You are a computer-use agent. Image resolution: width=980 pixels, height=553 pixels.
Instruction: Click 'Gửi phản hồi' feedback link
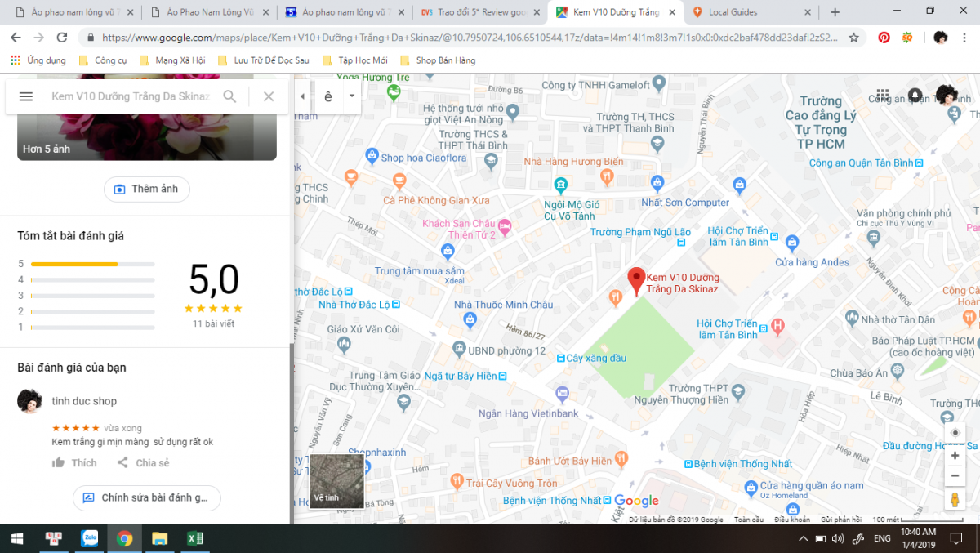(x=841, y=520)
